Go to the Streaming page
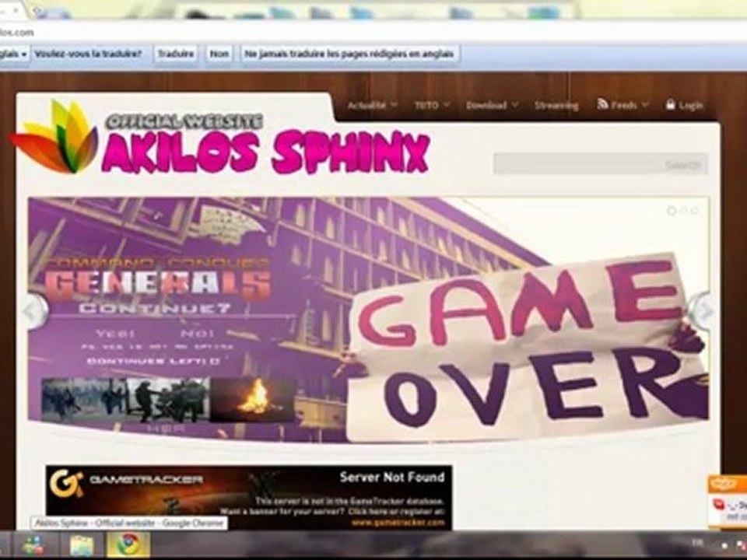 (x=556, y=106)
